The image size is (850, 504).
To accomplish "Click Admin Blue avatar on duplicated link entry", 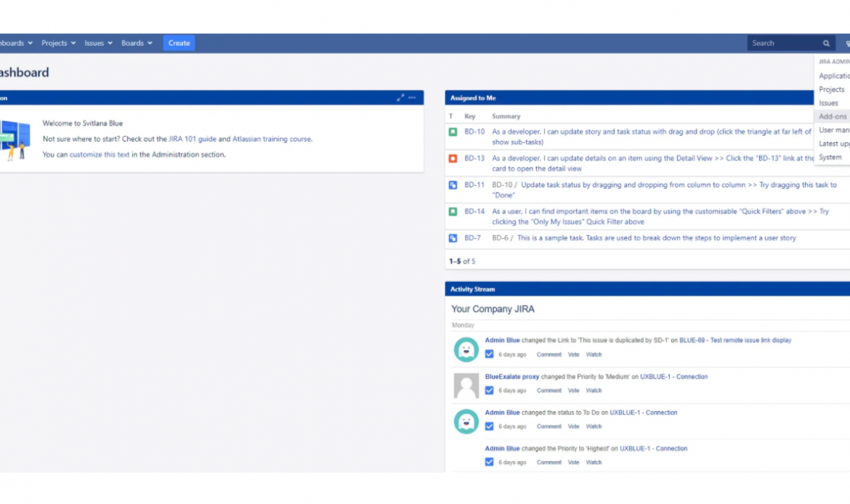I will coord(466,349).
